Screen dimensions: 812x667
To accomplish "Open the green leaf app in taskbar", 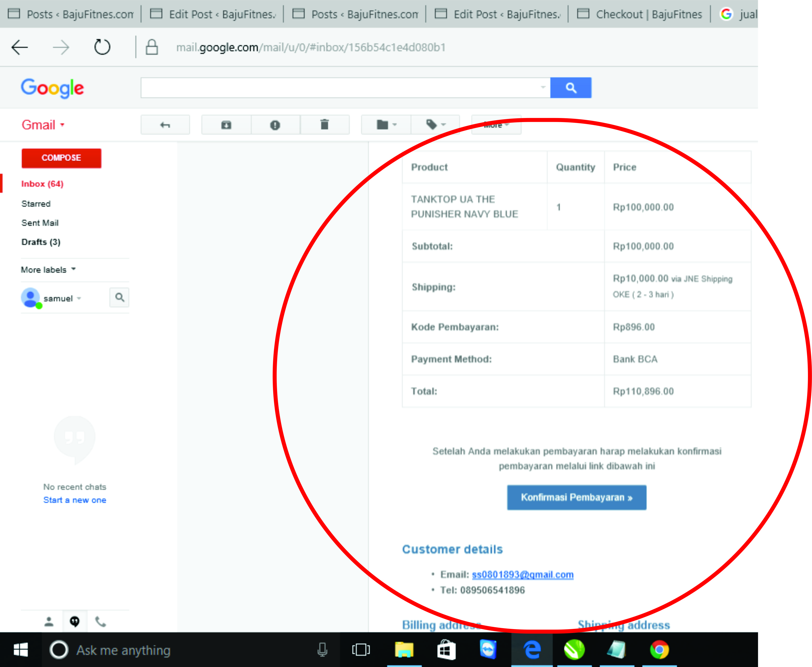I will (574, 650).
